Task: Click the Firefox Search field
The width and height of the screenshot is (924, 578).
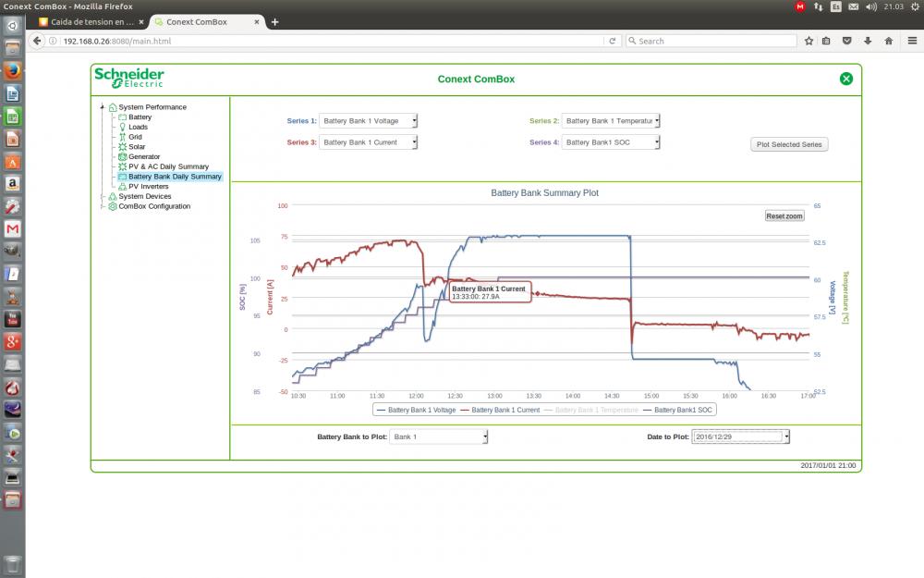Action: click(x=711, y=41)
